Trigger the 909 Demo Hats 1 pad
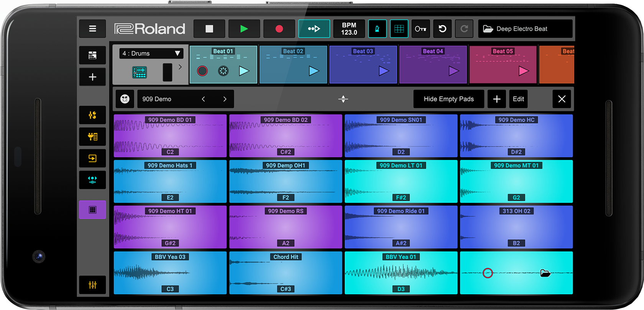This screenshot has height=310, width=644. pos(170,181)
